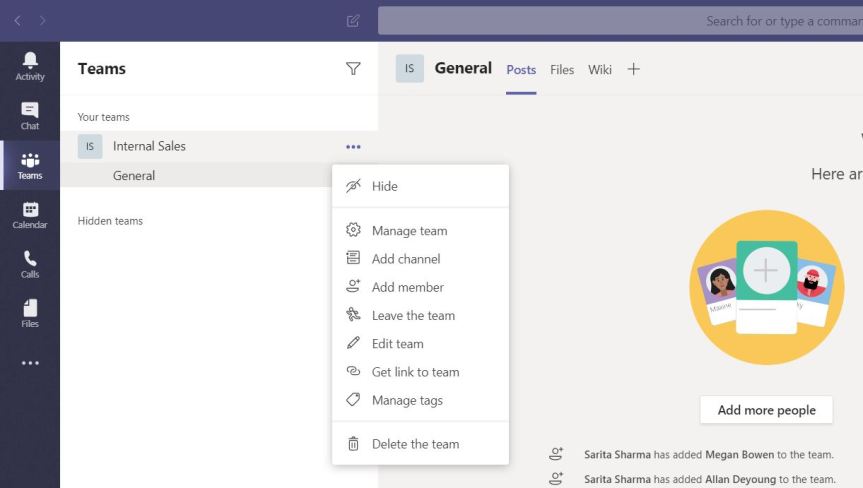Open the Calls section
Screen dimensions: 863x488
[x=30, y=264]
